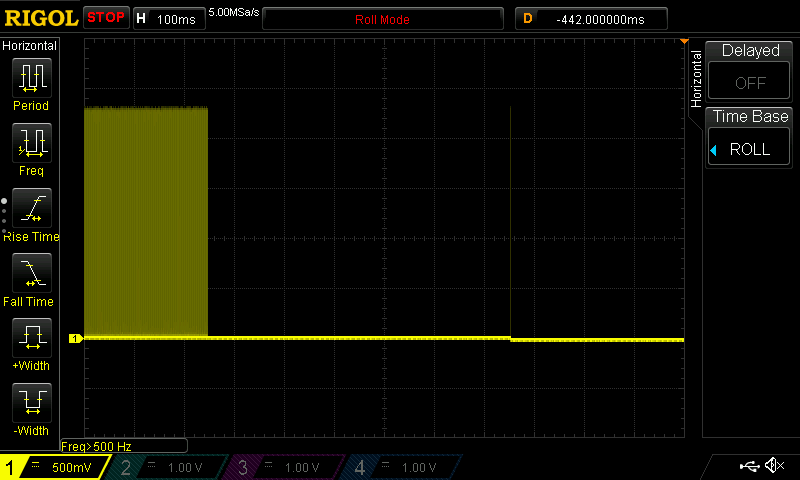Toggle the speaker sound icon

click(x=774, y=466)
